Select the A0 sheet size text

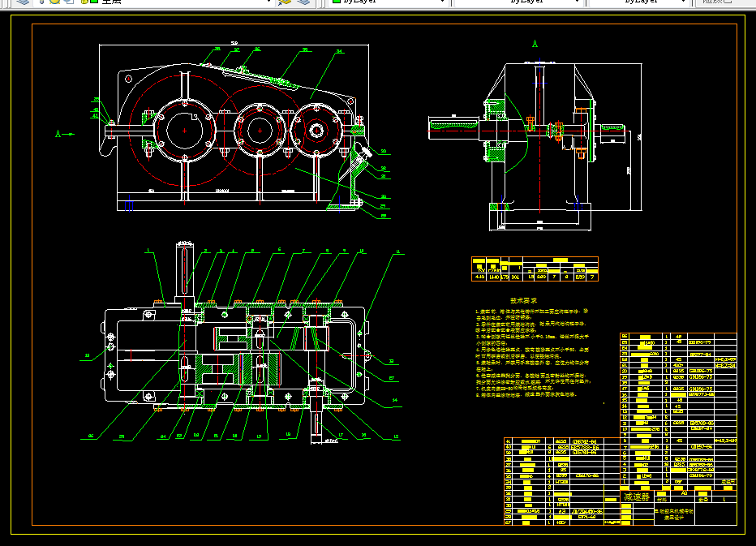pos(684,493)
